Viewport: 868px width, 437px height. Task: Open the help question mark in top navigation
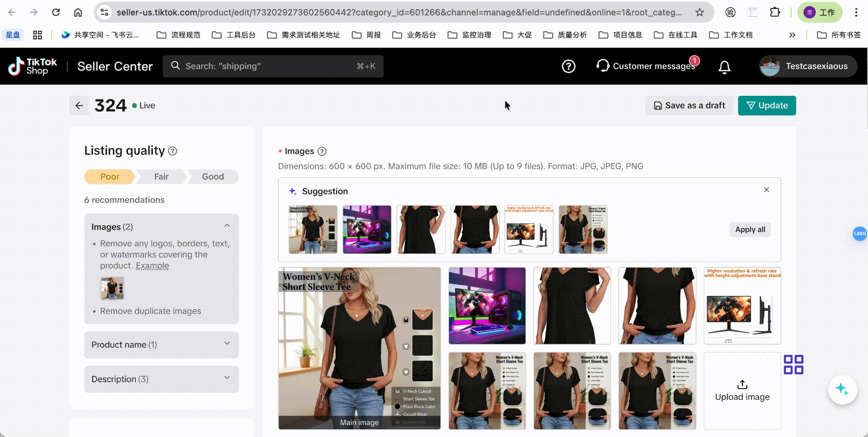568,66
